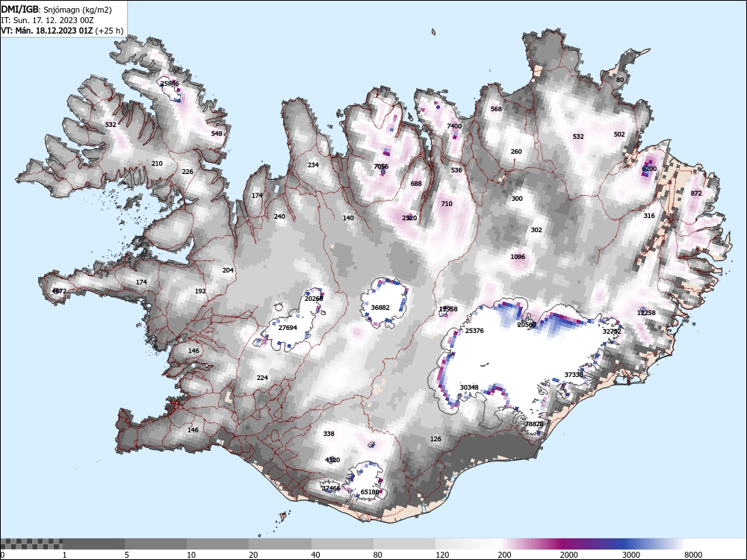The image size is (747, 560).
Task: Click the glacier value 36882
Action: click(x=380, y=308)
